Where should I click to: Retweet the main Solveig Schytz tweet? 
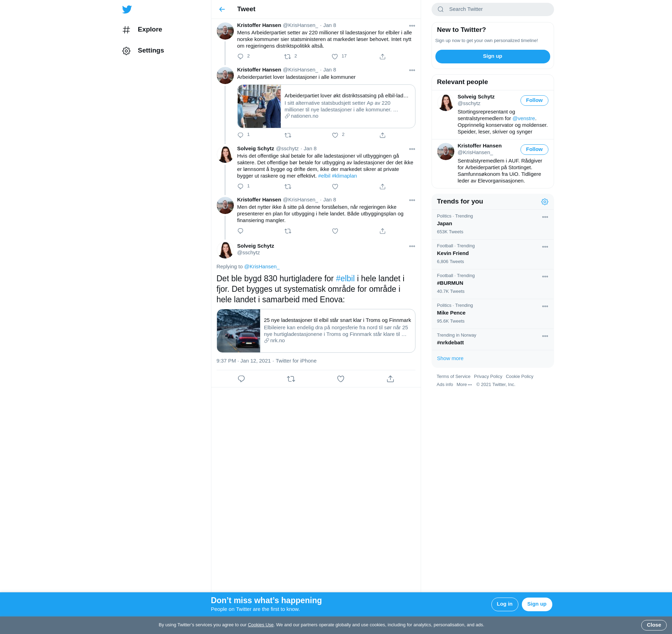pos(291,379)
